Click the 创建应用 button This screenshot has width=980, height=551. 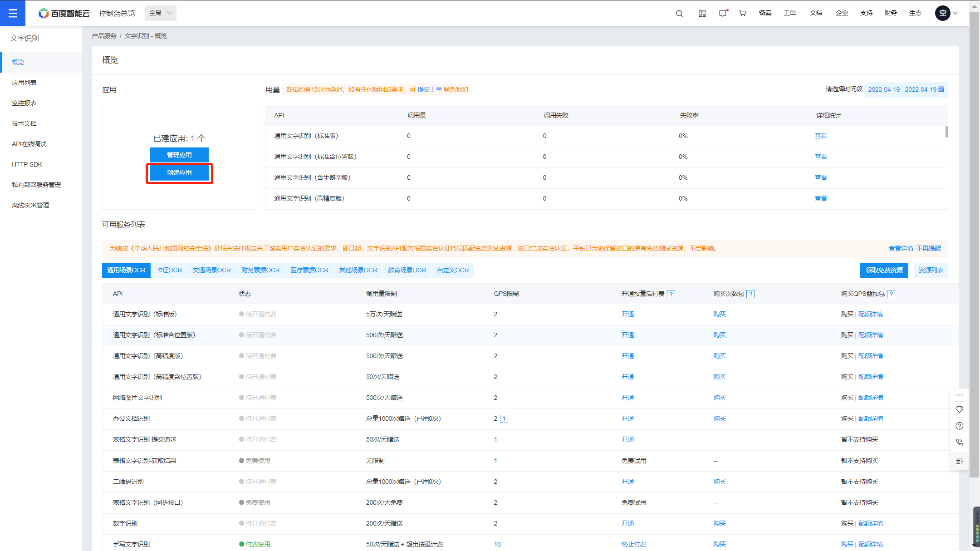pyautogui.click(x=179, y=172)
